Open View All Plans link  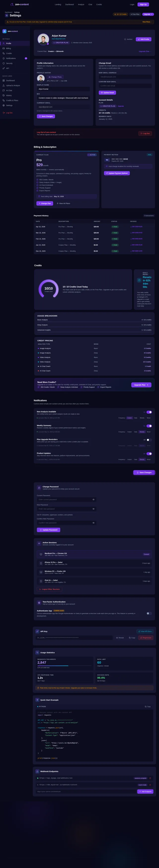64,204
